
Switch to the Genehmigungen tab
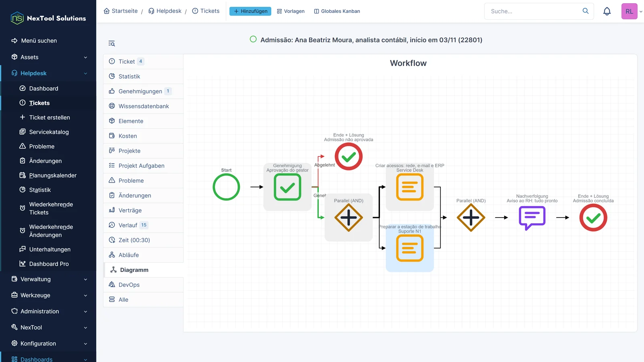pos(143,91)
